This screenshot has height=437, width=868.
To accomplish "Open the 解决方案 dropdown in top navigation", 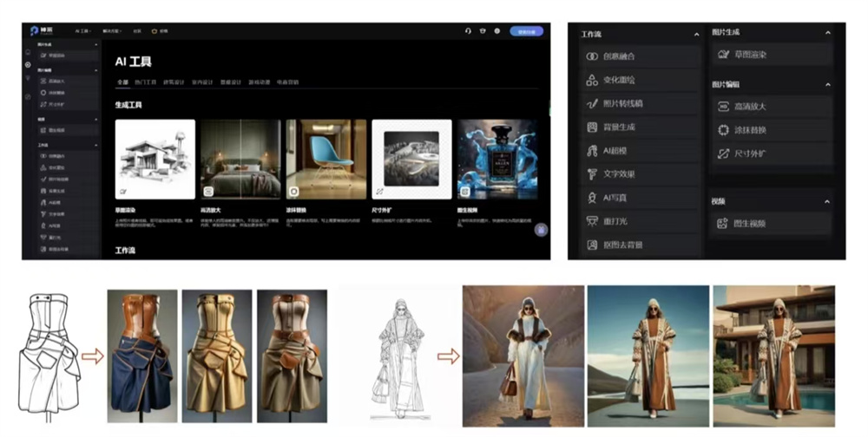I will (112, 31).
